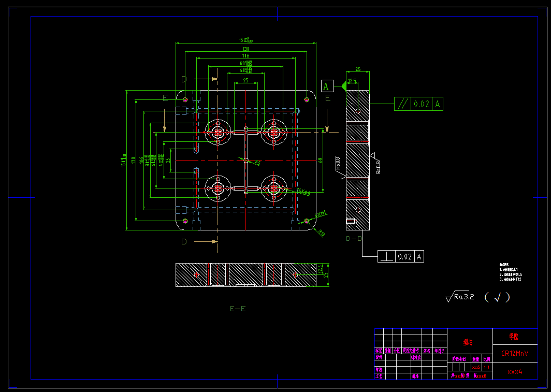Select the 阶段标记 header cell
This screenshot has width=551, height=392.
(x=459, y=359)
